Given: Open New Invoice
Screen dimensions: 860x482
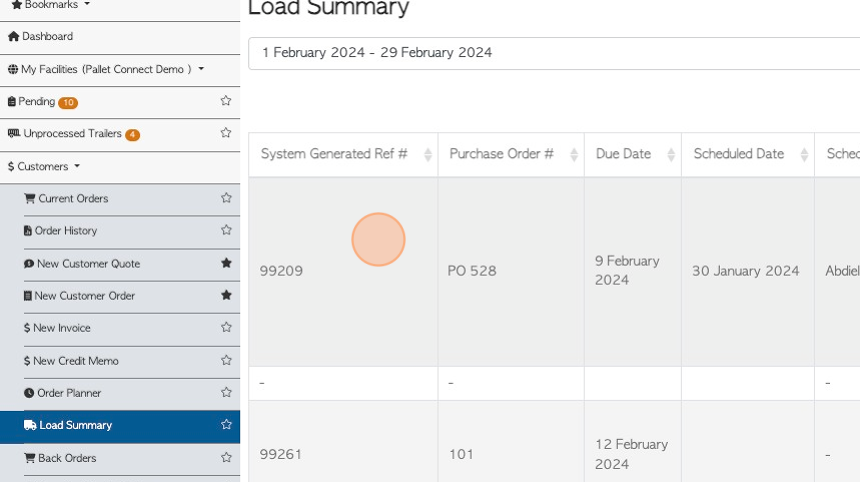Looking at the screenshot, I should [57, 328].
